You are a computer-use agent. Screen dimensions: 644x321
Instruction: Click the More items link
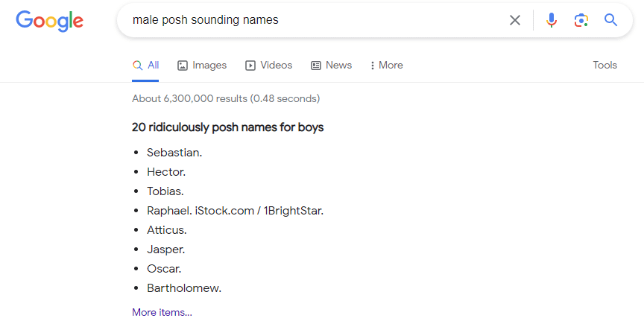coord(162,312)
